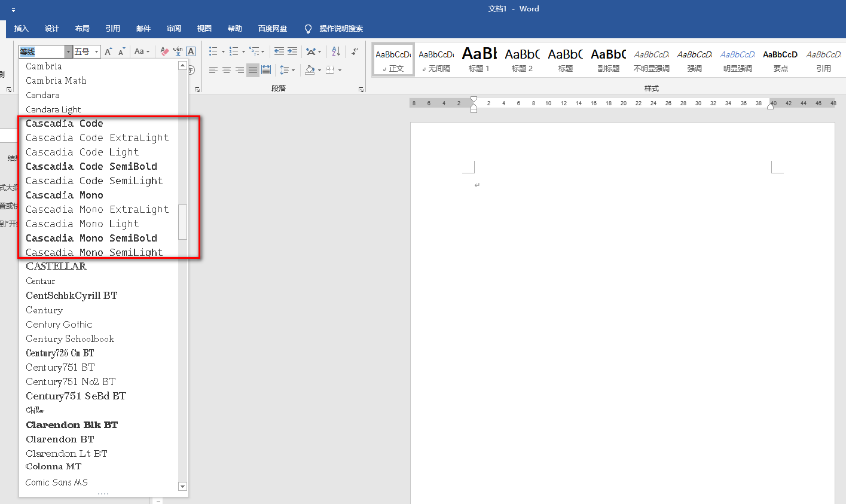Screen dimensions: 846x504
Task: Switch to the 布局 tab
Action: point(83,29)
